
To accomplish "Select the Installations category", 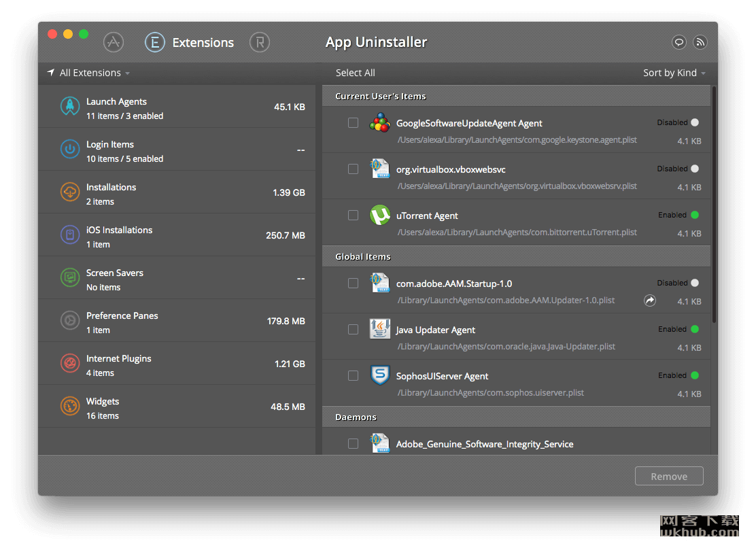I will [x=177, y=193].
